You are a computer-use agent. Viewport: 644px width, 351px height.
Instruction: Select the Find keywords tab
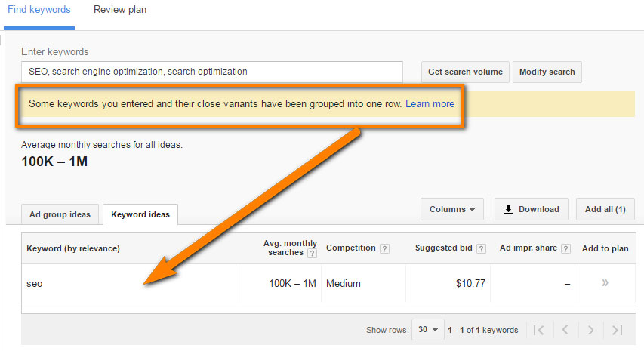click(39, 10)
